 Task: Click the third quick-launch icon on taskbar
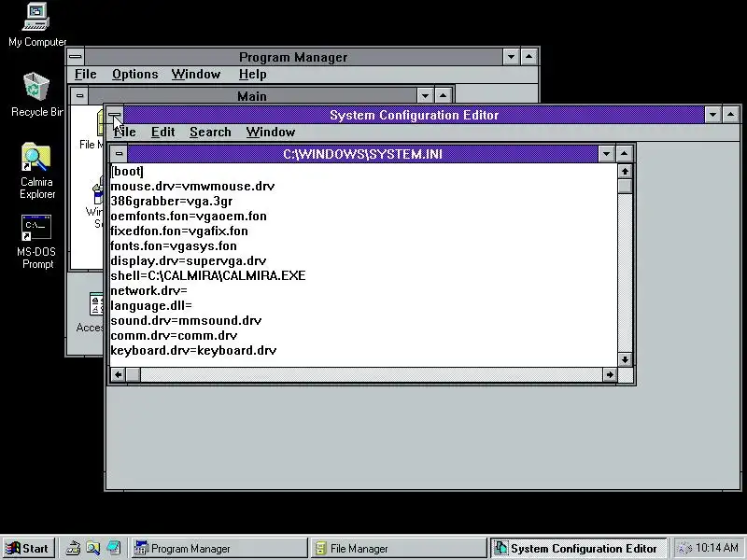pyautogui.click(x=113, y=548)
